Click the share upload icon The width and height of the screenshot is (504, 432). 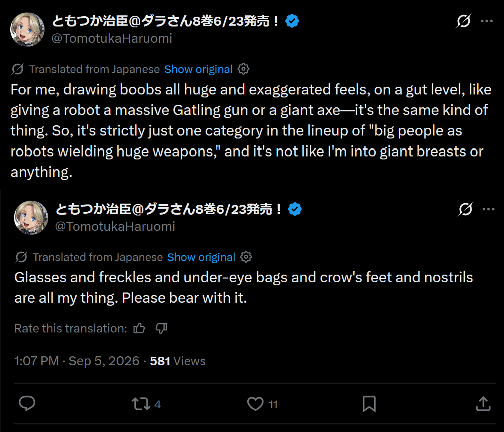tap(483, 404)
